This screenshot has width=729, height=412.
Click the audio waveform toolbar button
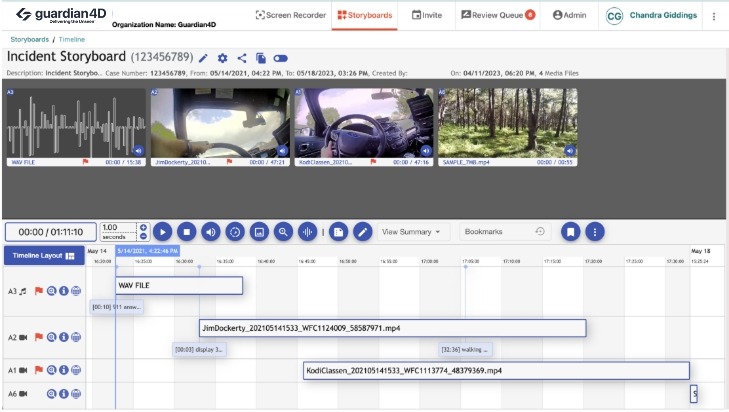pyautogui.click(x=307, y=232)
